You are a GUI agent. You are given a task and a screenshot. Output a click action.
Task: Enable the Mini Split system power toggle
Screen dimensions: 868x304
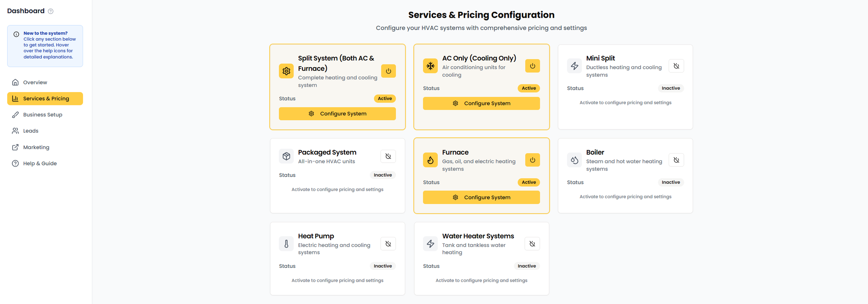tap(676, 66)
